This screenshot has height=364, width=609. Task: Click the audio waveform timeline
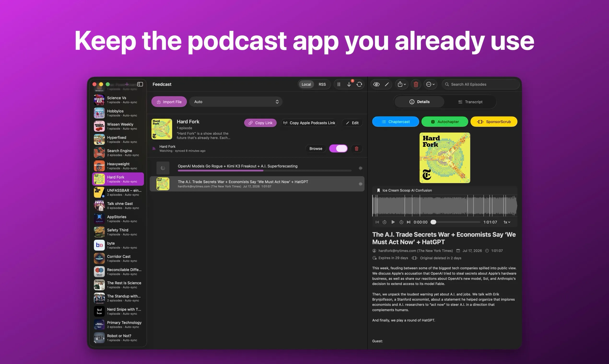coord(445,205)
